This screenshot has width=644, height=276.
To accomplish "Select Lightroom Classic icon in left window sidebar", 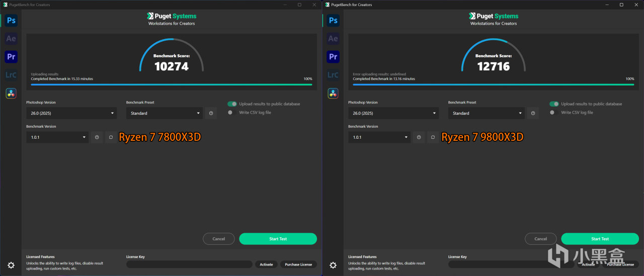I will [x=11, y=75].
